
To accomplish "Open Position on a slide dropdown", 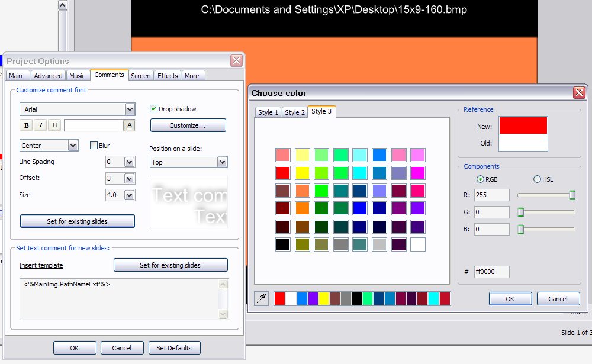I will [x=222, y=162].
